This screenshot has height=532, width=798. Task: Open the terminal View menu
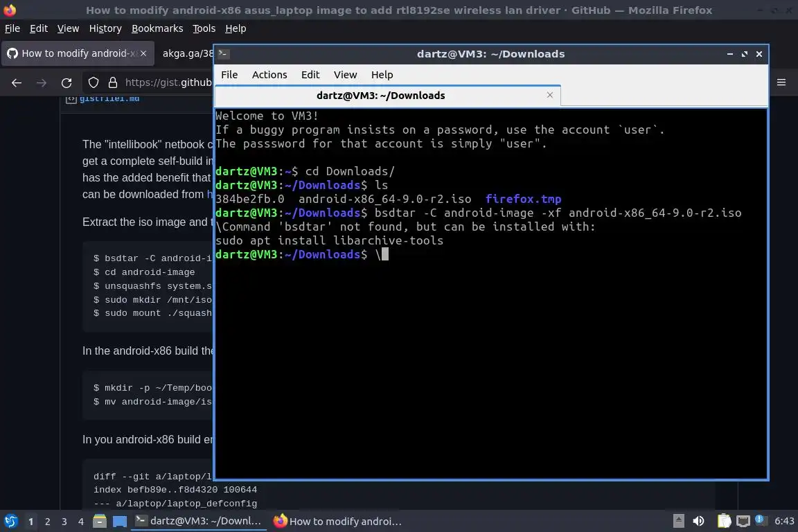click(x=345, y=75)
